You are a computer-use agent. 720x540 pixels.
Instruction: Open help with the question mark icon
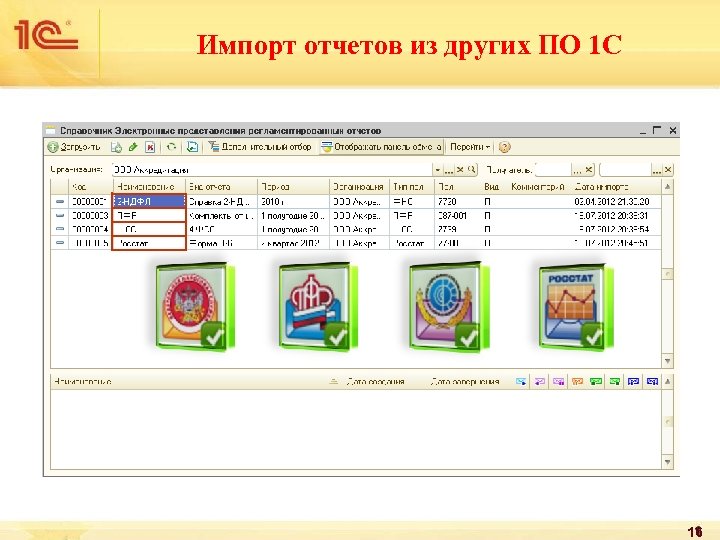pos(504,147)
